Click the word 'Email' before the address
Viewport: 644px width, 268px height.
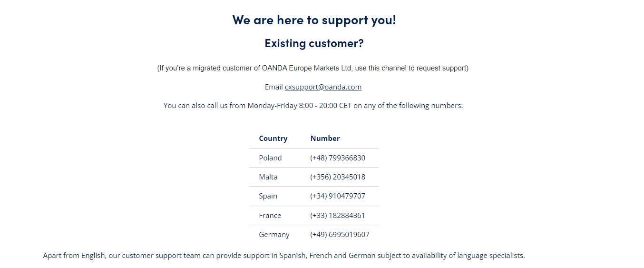point(274,87)
